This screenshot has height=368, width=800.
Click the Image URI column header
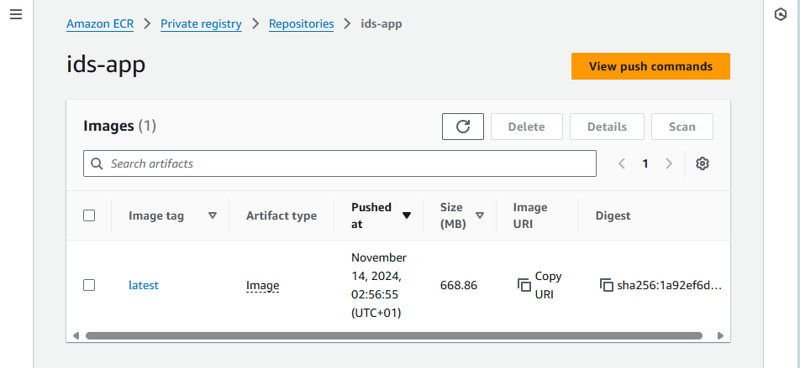(530, 215)
